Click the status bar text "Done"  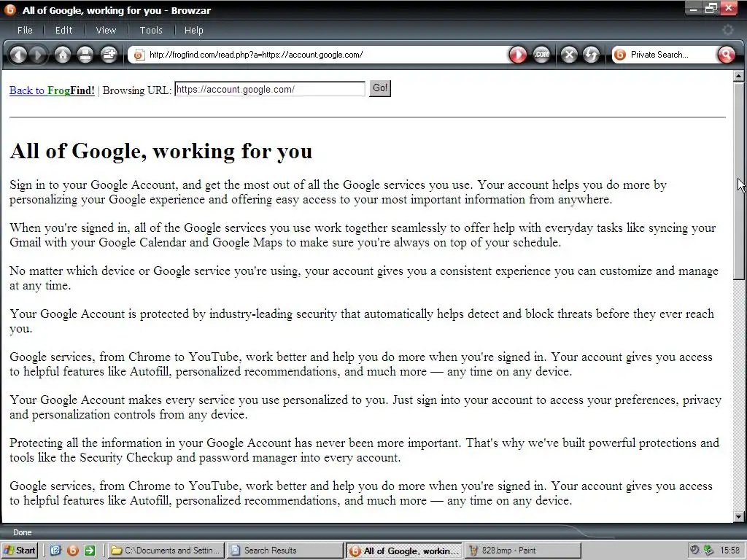23,532
